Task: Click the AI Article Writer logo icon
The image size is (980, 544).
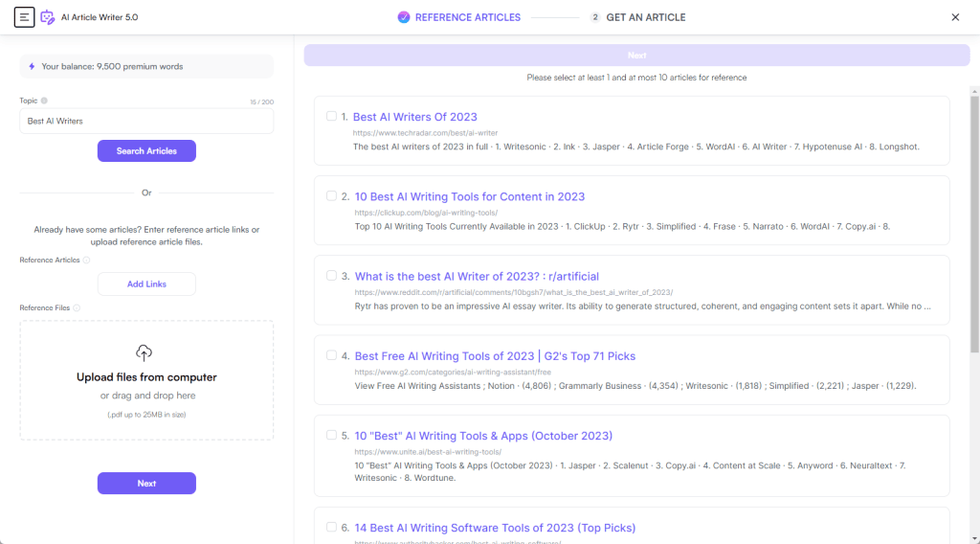Action: pyautogui.click(x=48, y=17)
